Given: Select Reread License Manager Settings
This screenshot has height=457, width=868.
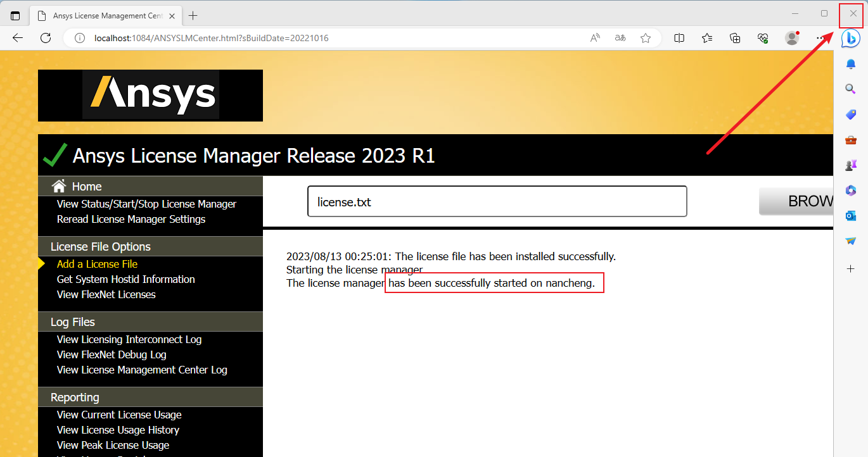Looking at the screenshot, I should coord(131,219).
